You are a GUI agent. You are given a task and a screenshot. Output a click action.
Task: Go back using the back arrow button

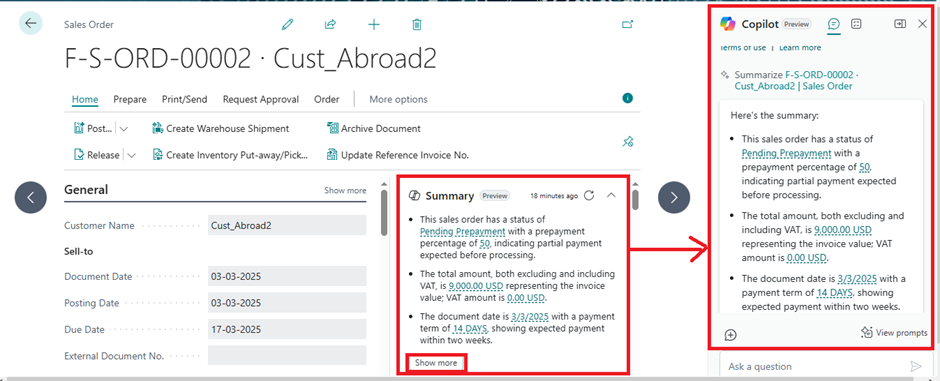pyautogui.click(x=31, y=23)
